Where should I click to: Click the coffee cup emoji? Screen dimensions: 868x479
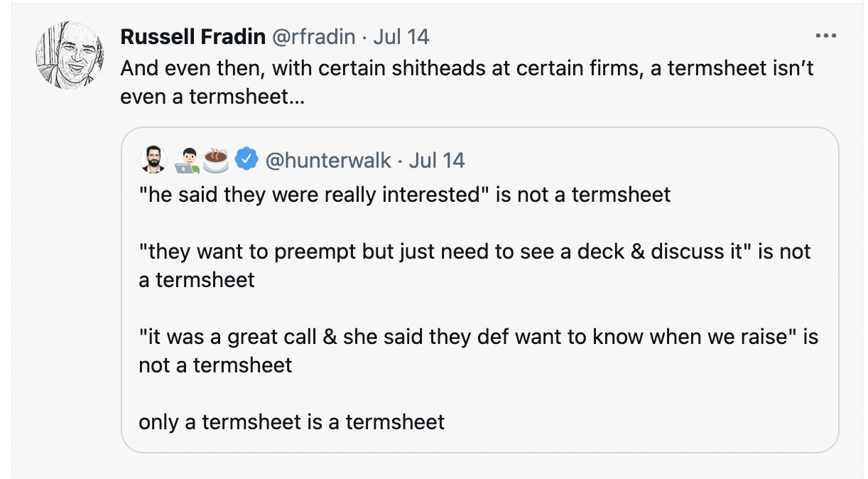[x=216, y=161]
